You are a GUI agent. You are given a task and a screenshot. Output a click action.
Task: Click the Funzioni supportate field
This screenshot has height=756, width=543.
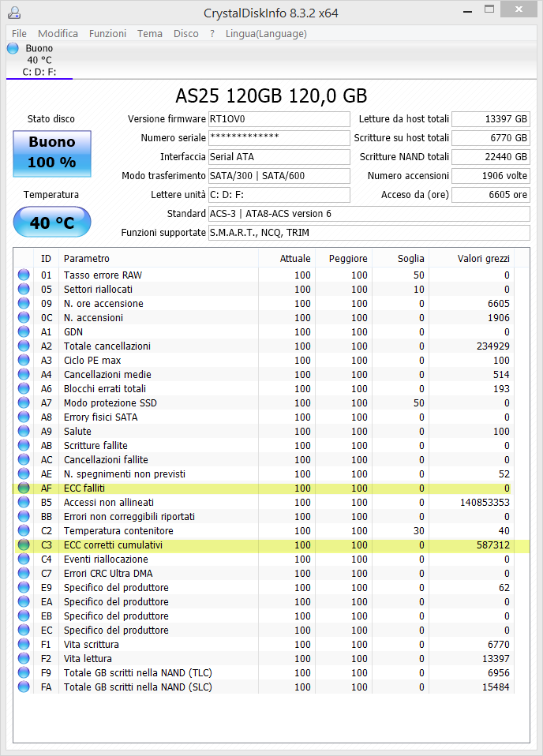click(369, 232)
